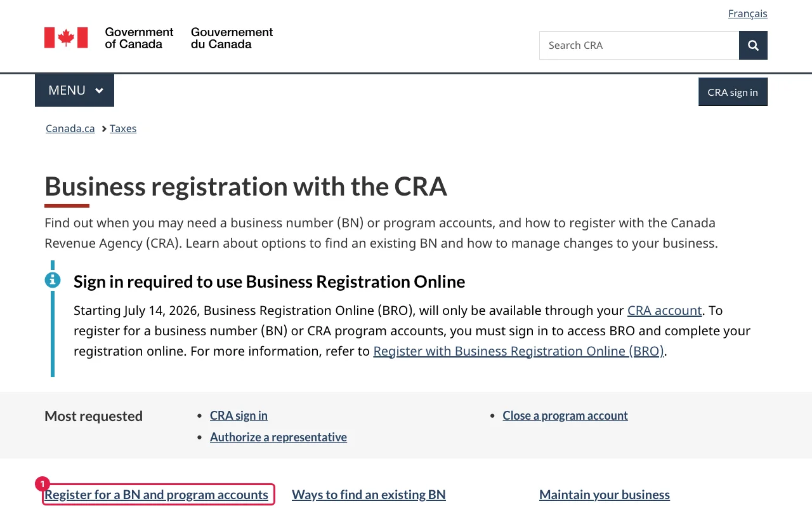Open Maintain your business link
This screenshot has height=508, width=812.
tap(605, 495)
